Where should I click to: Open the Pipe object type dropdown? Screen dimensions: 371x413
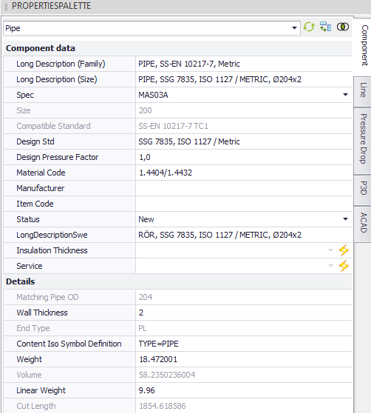[x=294, y=28]
